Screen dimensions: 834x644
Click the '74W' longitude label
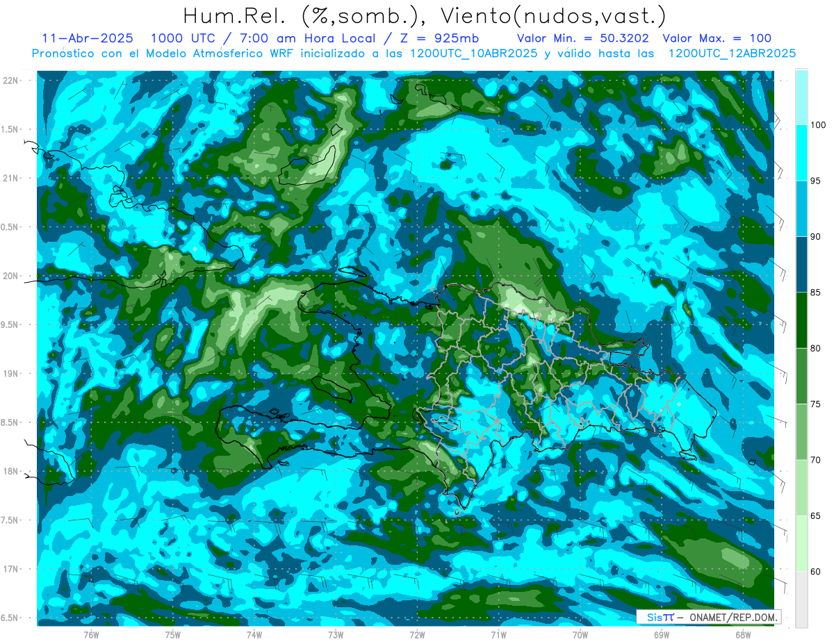pyautogui.click(x=254, y=634)
